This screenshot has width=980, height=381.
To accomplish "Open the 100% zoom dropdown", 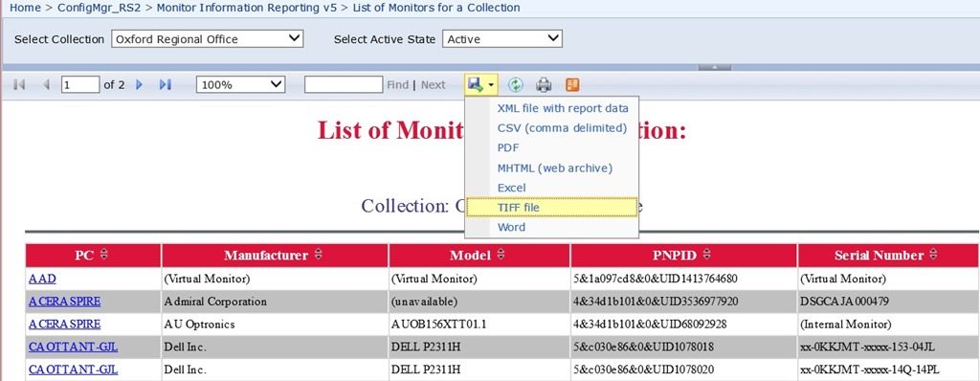I will 240,84.
